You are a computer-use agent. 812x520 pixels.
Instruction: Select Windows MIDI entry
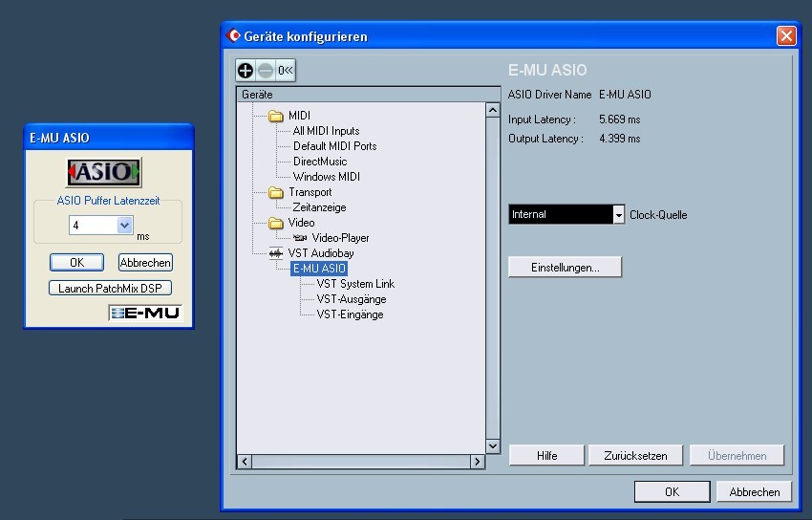[x=327, y=177]
